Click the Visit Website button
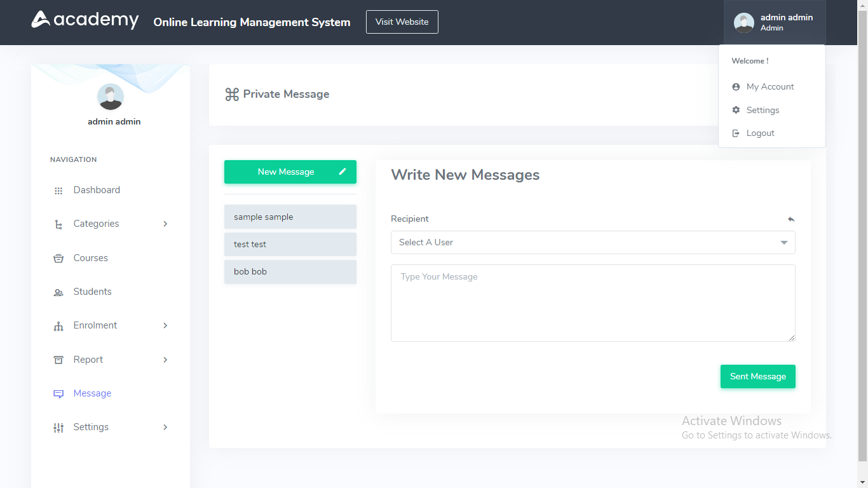This screenshot has width=868, height=488. [x=402, y=22]
